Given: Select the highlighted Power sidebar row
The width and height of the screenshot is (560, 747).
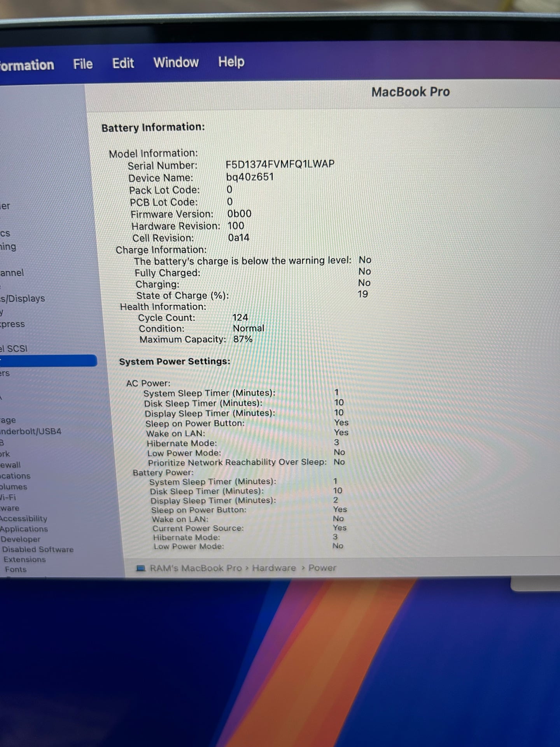Looking at the screenshot, I should [48, 361].
